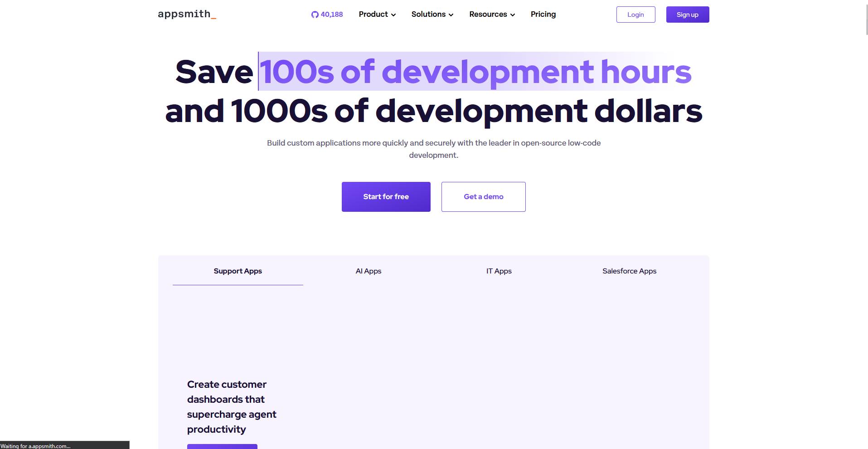Viewport: 868px width, 449px height.
Task: Click the Get a demo button
Action: pos(483,197)
